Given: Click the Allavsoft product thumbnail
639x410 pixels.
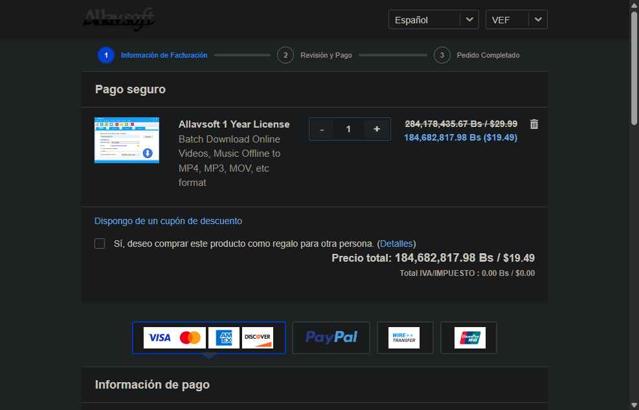Looking at the screenshot, I should pyautogui.click(x=127, y=140).
